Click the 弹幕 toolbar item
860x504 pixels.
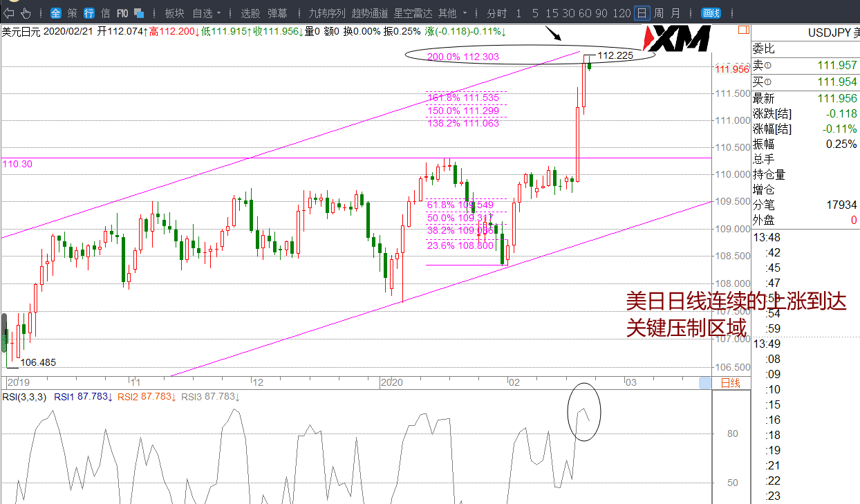pyautogui.click(x=277, y=12)
